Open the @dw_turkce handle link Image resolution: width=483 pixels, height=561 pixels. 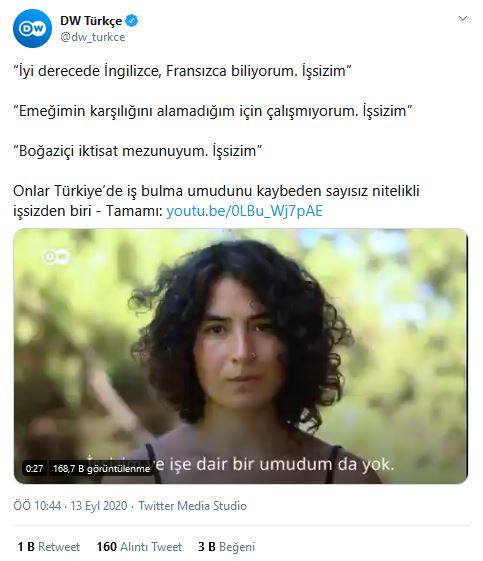[93, 37]
